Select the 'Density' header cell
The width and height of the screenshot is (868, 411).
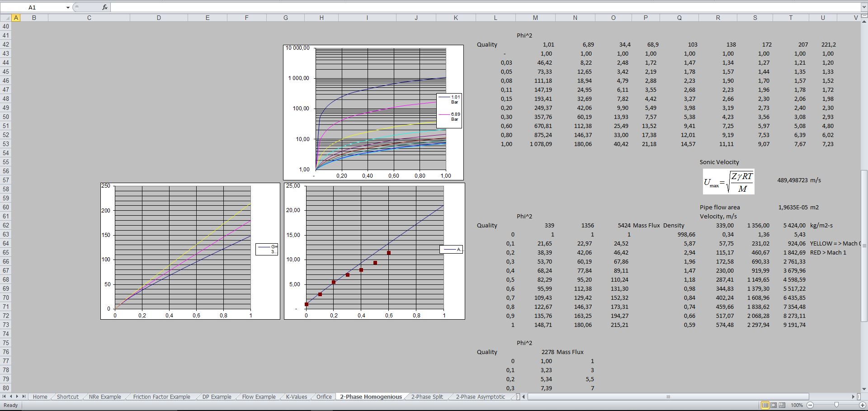point(674,225)
